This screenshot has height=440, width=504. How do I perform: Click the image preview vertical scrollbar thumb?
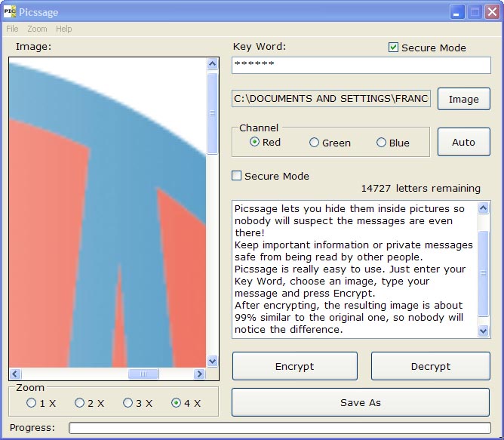coord(212,113)
